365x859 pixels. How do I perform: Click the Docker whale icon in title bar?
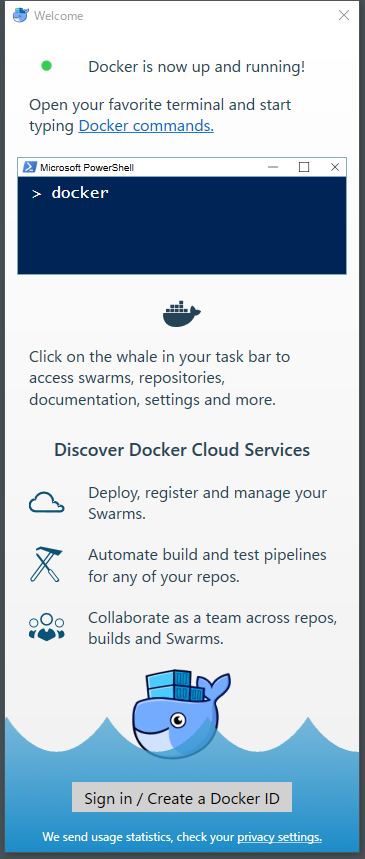point(20,15)
